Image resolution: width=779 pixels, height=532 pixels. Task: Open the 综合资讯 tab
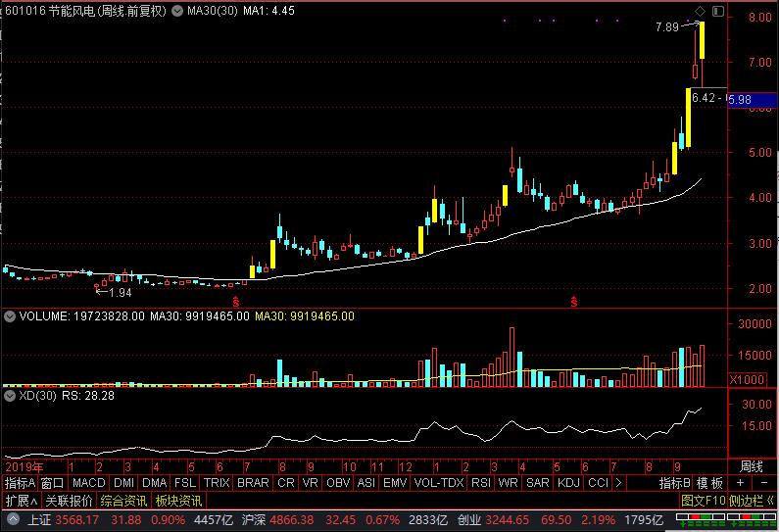point(123,501)
